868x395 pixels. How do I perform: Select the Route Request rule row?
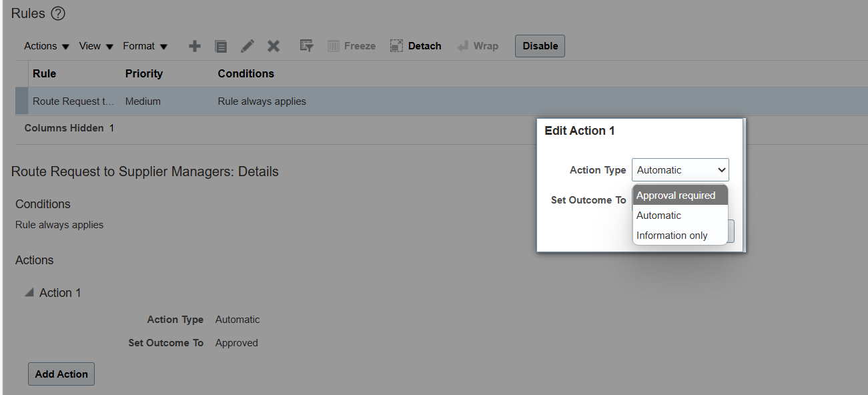[441, 101]
